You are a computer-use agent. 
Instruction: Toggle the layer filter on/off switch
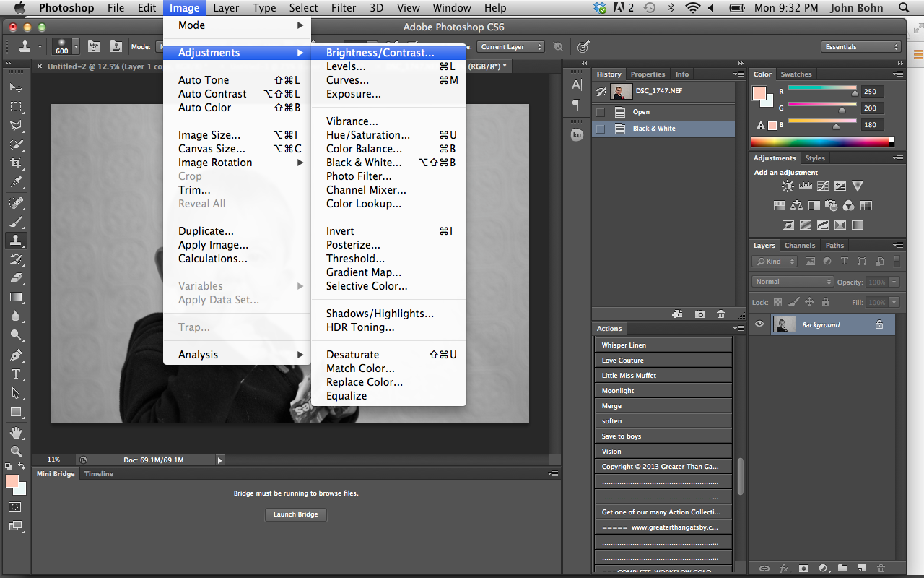(x=897, y=262)
